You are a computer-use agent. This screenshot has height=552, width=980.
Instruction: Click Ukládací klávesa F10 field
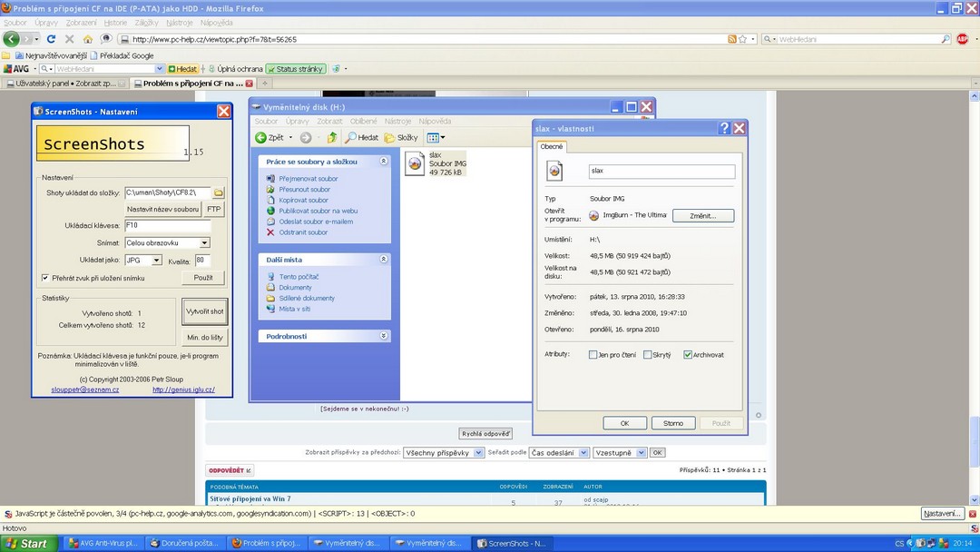click(168, 226)
